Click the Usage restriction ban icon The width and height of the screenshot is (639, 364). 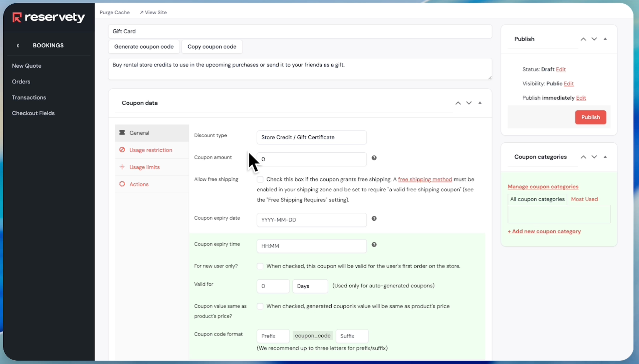coord(122,150)
